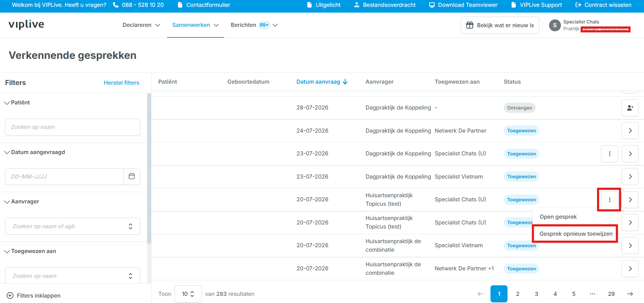This screenshot has width=644, height=303.
Task: Click Netwerk De Partner +1 cell
Action: pyautogui.click(x=464, y=268)
